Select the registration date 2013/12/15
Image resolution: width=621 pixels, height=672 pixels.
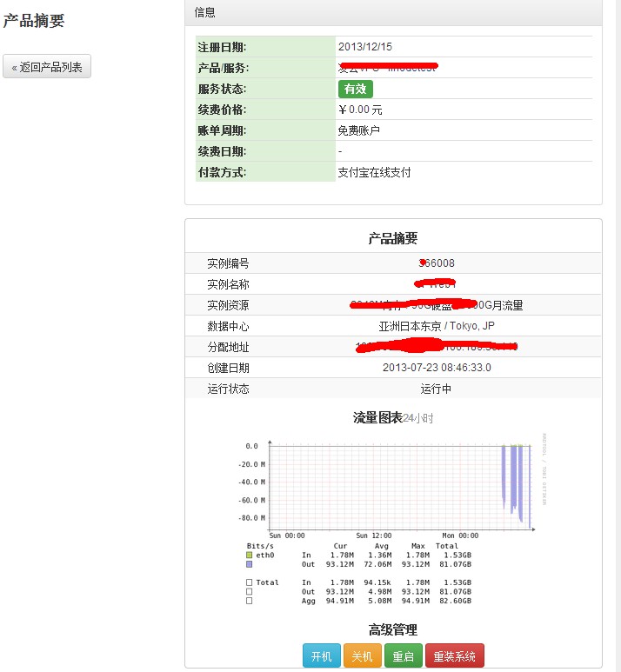pyautogui.click(x=365, y=47)
